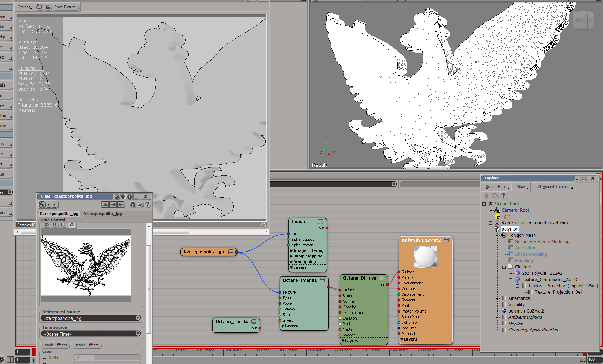Viewport: 603px width, 364px height.
Task: Click the Camera_Root camera icon in Explorer
Action: [x=497, y=210]
